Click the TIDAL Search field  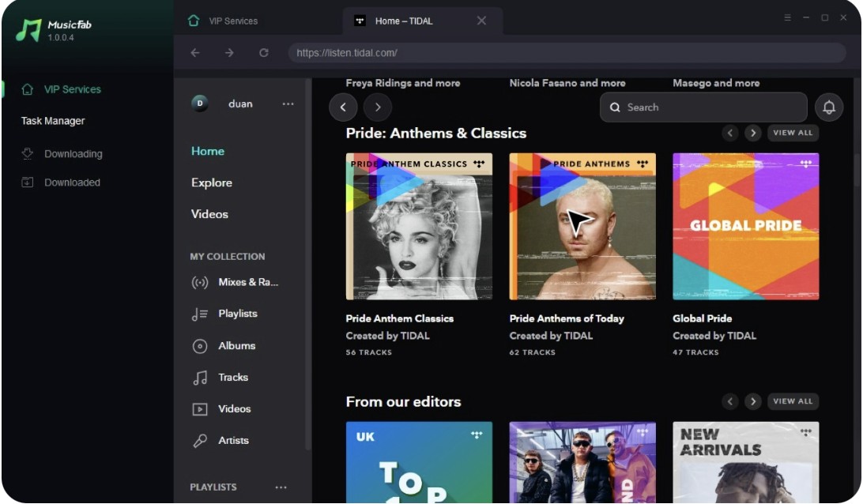coord(703,107)
